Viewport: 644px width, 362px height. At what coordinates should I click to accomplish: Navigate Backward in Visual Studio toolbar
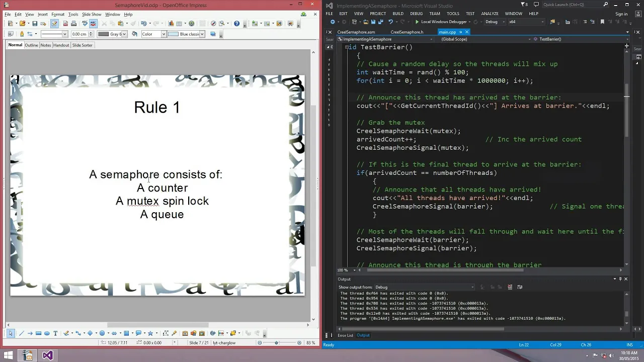coord(333,22)
